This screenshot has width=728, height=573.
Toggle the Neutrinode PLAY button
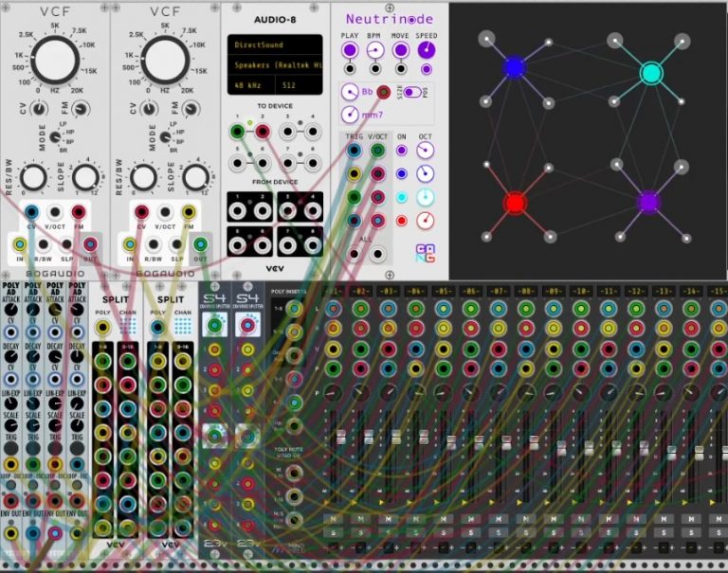click(x=350, y=50)
